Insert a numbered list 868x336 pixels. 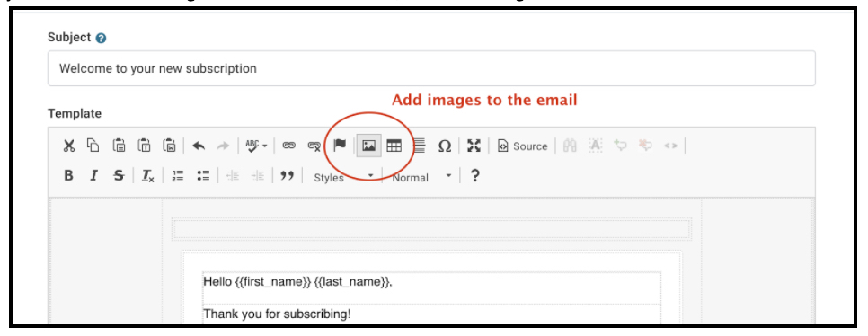pyautogui.click(x=178, y=176)
